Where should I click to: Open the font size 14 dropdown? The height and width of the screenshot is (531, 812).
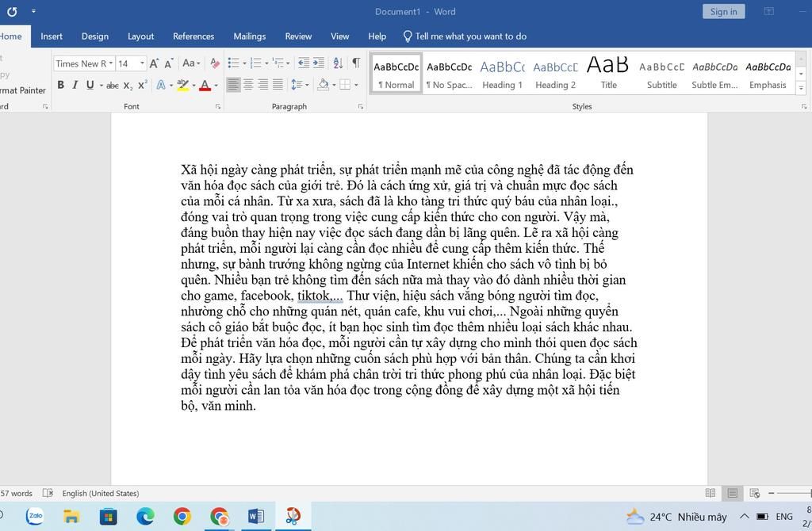point(142,63)
